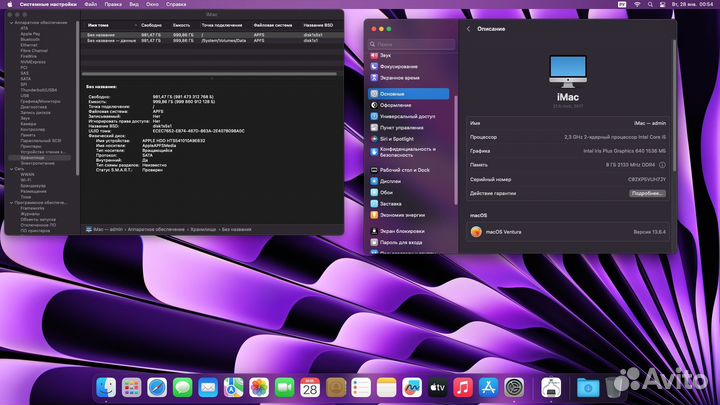Open the Системные настройки menu

pos(48,4)
